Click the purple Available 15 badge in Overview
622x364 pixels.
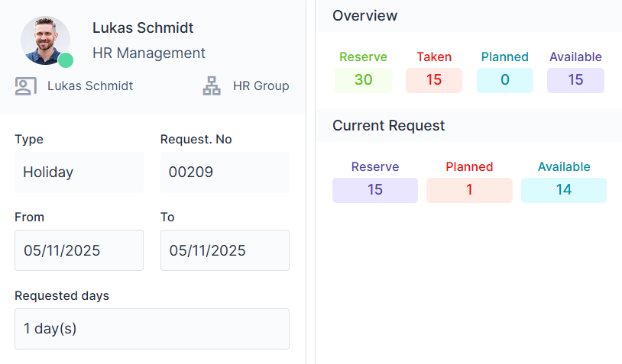click(575, 80)
